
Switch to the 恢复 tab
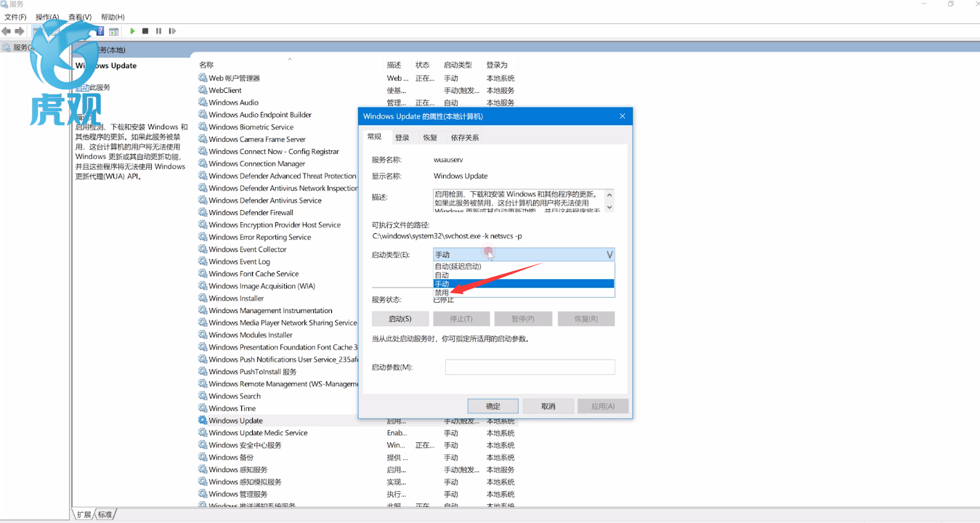coord(430,137)
